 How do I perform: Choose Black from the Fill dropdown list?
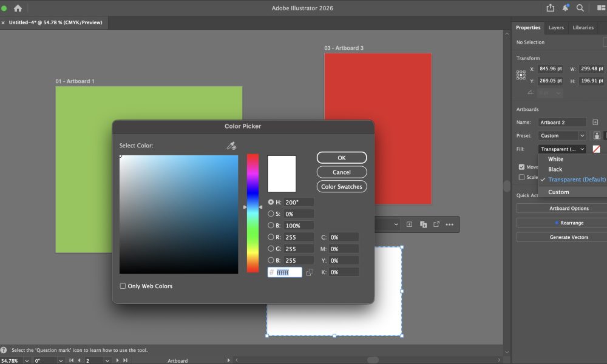[555, 169]
